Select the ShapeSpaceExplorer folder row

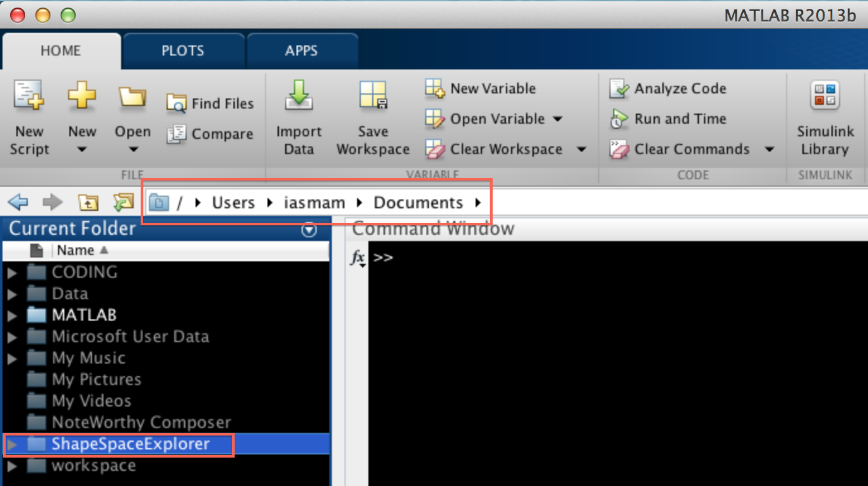(165, 444)
